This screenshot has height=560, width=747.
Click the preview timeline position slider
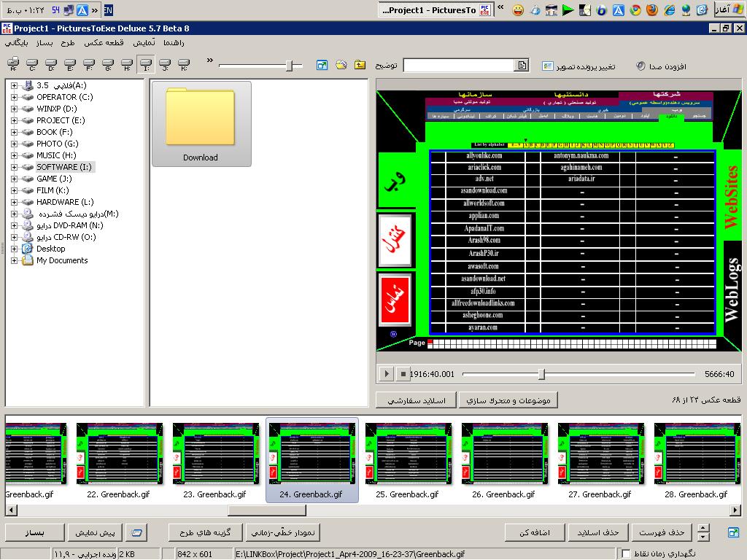coord(541,374)
